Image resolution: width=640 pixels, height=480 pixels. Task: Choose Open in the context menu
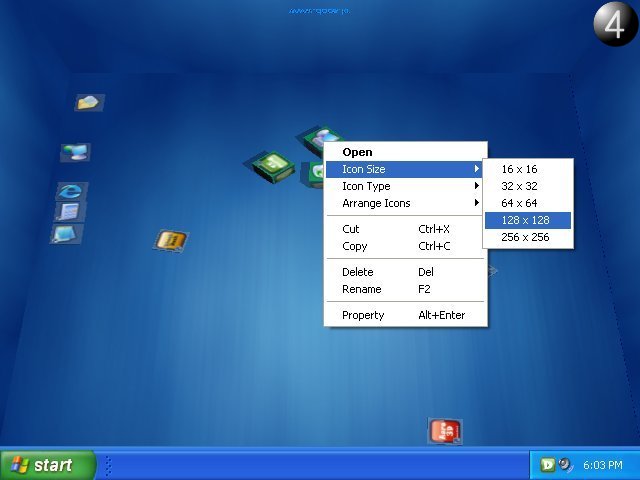(405, 152)
